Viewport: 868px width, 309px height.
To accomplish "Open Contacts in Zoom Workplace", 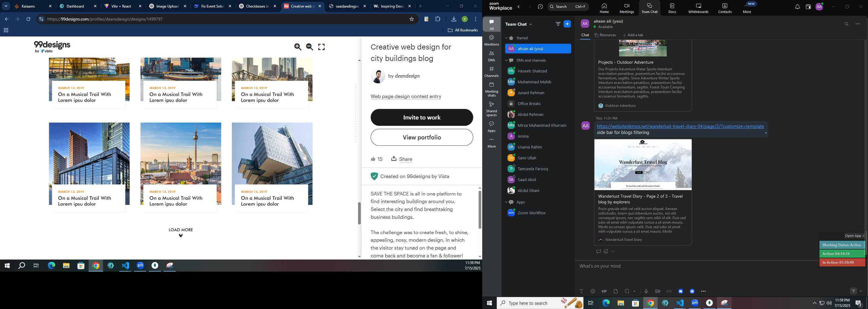I will pyautogui.click(x=725, y=8).
